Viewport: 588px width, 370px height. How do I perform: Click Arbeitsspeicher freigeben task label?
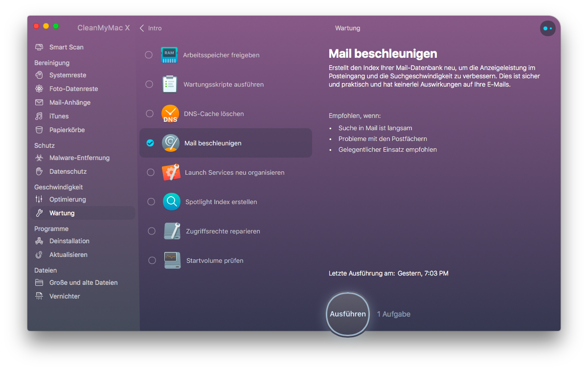[x=221, y=55]
